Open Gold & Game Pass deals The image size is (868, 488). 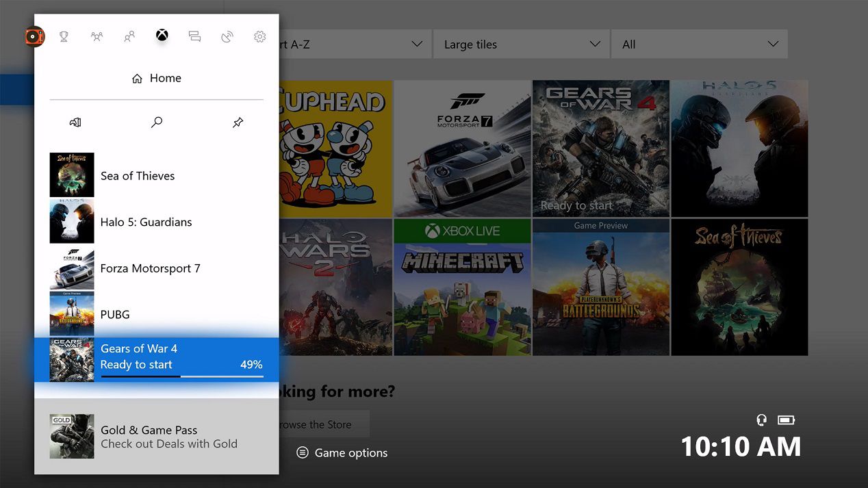pos(157,437)
